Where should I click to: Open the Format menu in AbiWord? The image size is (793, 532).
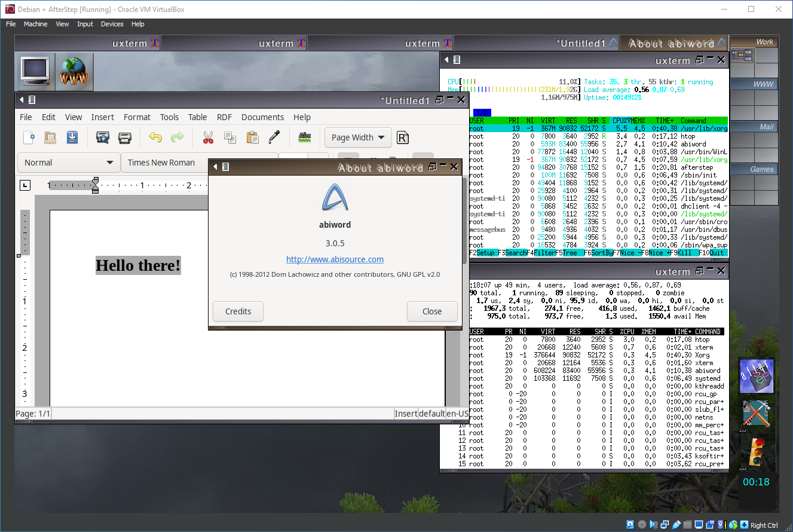pyautogui.click(x=137, y=117)
